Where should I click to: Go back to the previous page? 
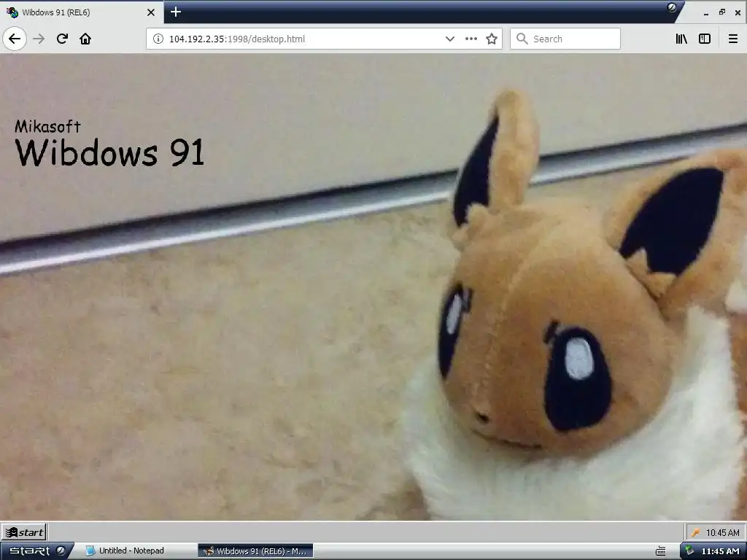point(15,39)
